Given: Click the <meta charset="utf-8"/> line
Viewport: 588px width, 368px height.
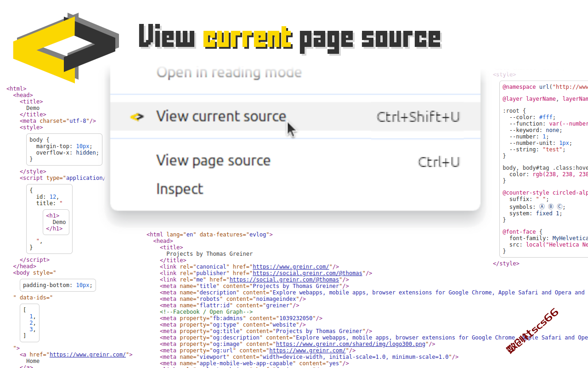Looking at the screenshot, I should 58,121.
